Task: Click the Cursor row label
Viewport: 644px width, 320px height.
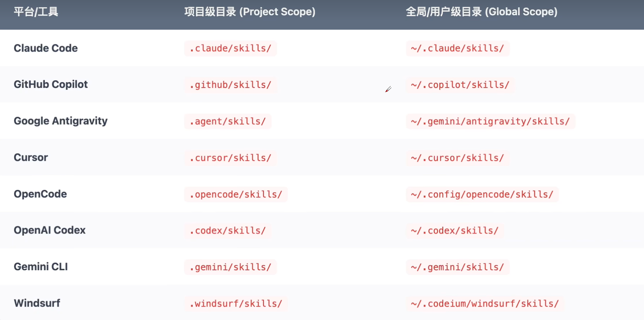Action: click(31, 158)
